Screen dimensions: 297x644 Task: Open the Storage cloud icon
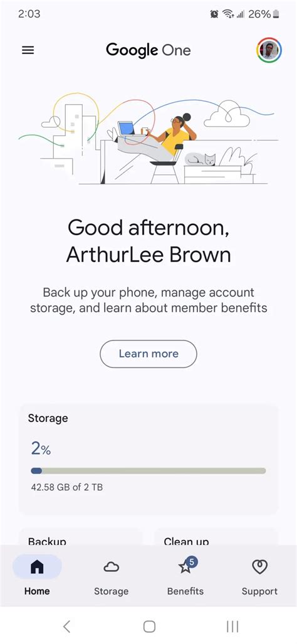coord(111,567)
